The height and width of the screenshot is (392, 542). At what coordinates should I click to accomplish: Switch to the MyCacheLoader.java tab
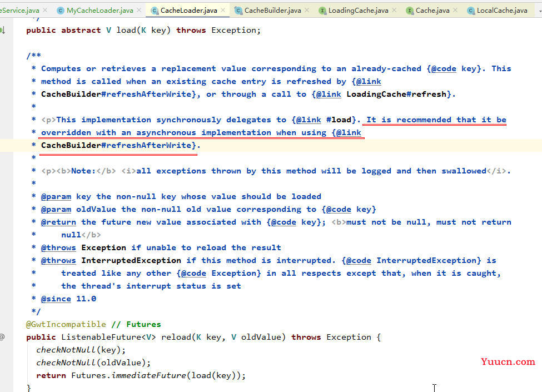click(100, 11)
